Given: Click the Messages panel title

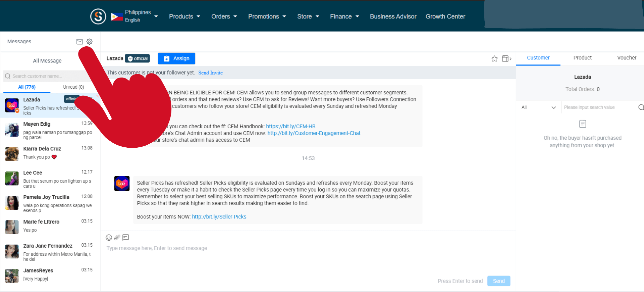Looking at the screenshot, I should [19, 42].
